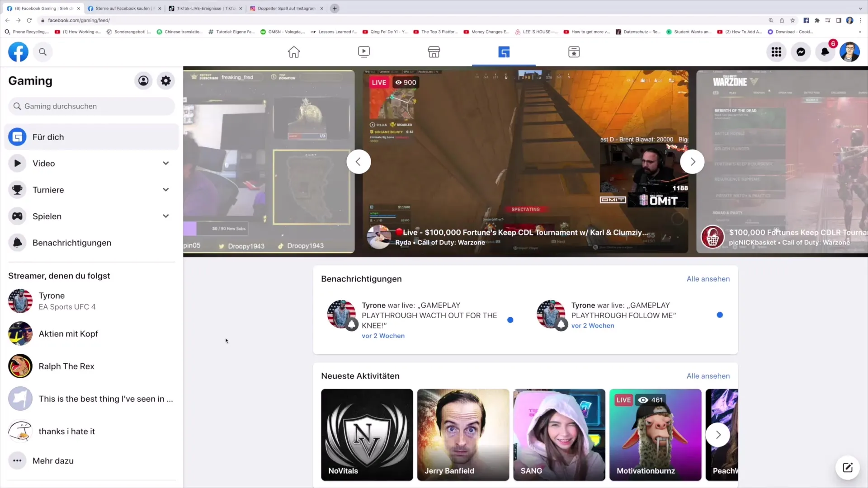Reload the page in browser
The width and height of the screenshot is (868, 488).
pos(29,20)
